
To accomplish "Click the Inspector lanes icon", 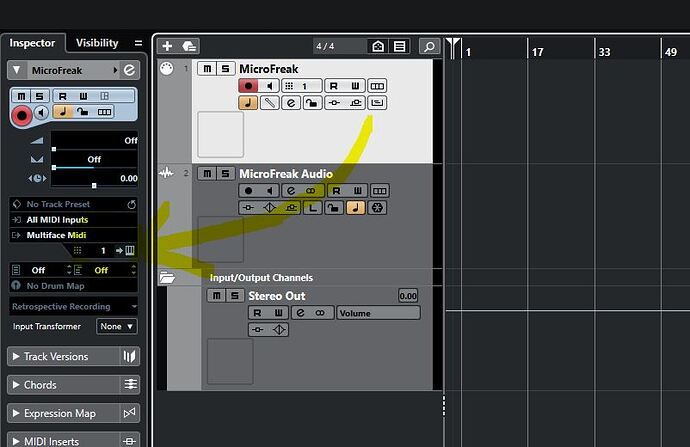I will 105,112.
